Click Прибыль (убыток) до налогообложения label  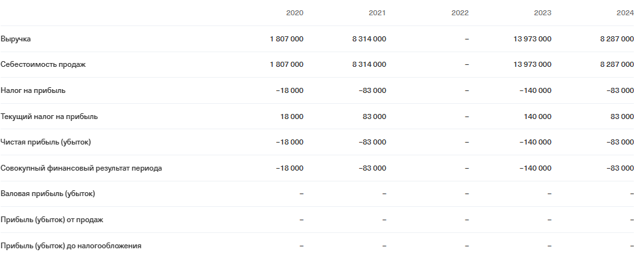coord(71,246)
